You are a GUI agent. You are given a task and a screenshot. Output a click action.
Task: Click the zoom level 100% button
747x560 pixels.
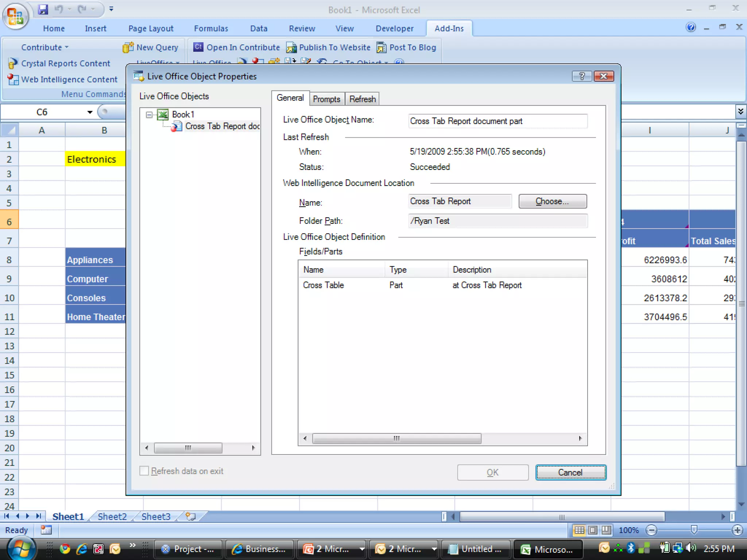629,530
